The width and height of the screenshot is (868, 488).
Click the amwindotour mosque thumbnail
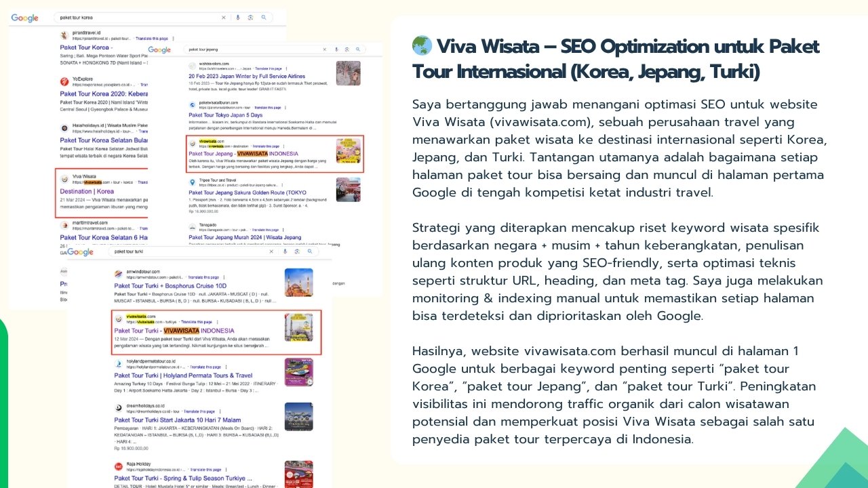pyautogui.click(x=298, y=282)
